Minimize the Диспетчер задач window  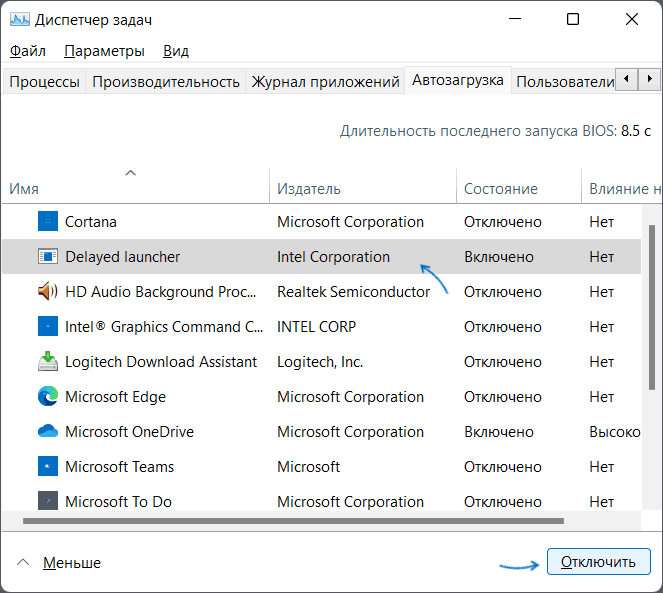(515, 19)
